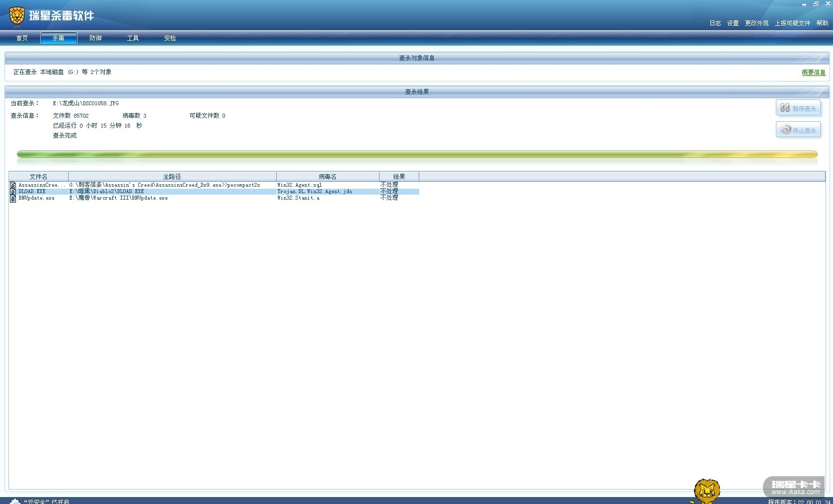Click the path ending in pecompact2x
Screen dimensions: 833x504
tap(164, 185)
